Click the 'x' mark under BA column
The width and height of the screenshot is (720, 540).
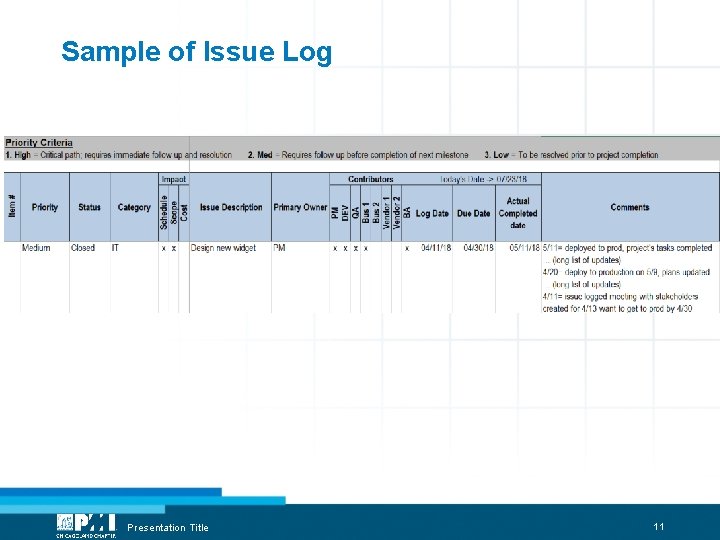(x=407, y=248)
